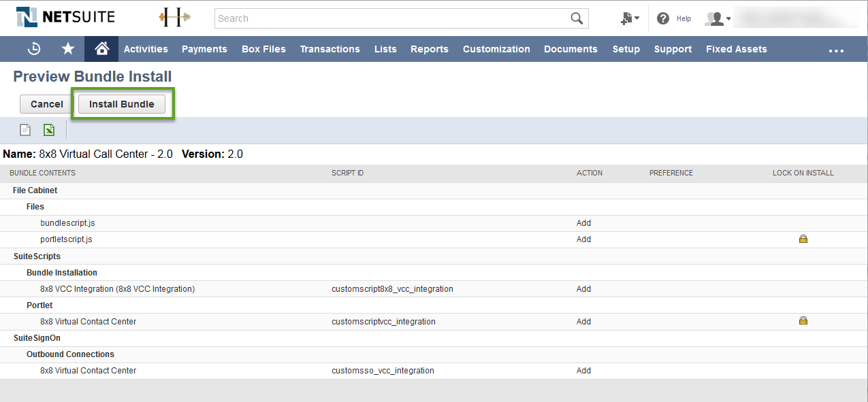Switch to the Transactions tab
868x402 pixels.
(329, 48)
